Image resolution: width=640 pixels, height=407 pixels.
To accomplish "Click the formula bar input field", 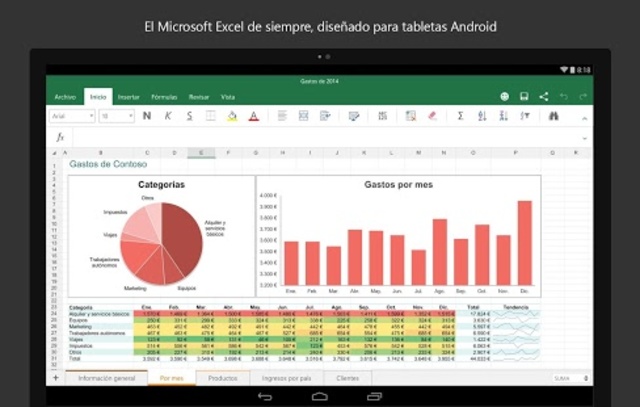I will click(327, 138).
